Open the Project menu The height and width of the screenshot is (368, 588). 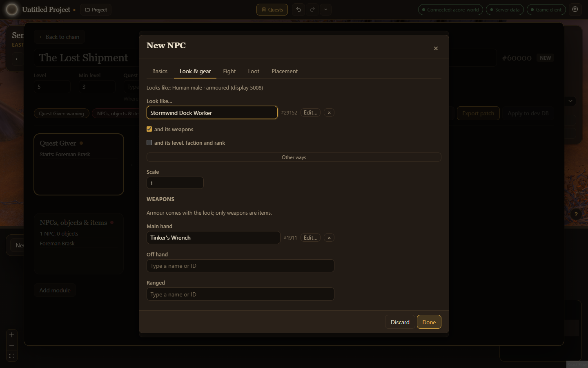(x=96, y=9)
